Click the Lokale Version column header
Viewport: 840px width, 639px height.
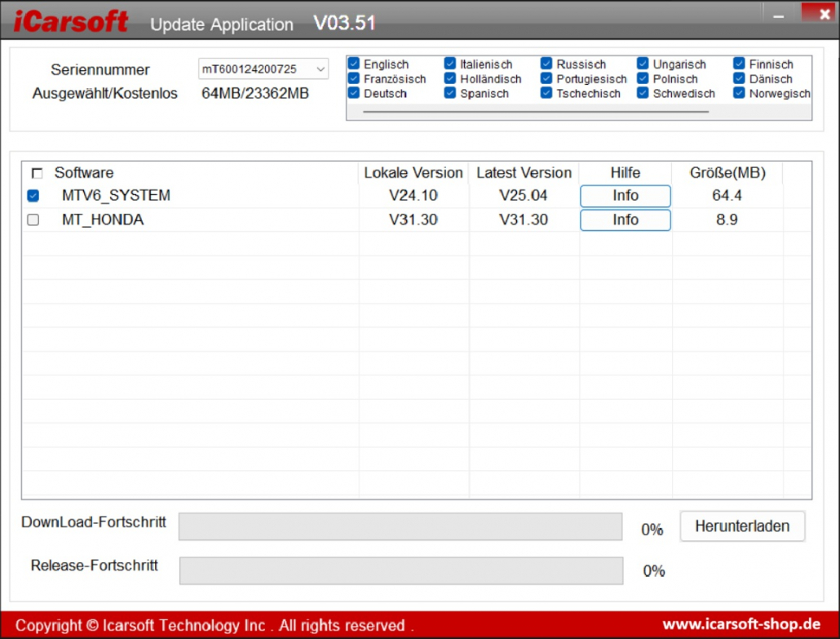click(413, 173)
